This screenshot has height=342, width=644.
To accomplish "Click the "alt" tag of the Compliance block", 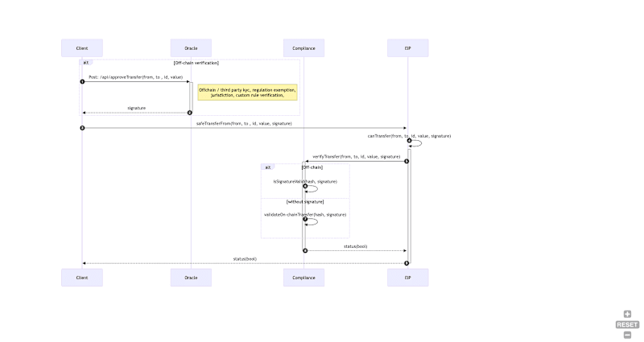I will (268, 167).
